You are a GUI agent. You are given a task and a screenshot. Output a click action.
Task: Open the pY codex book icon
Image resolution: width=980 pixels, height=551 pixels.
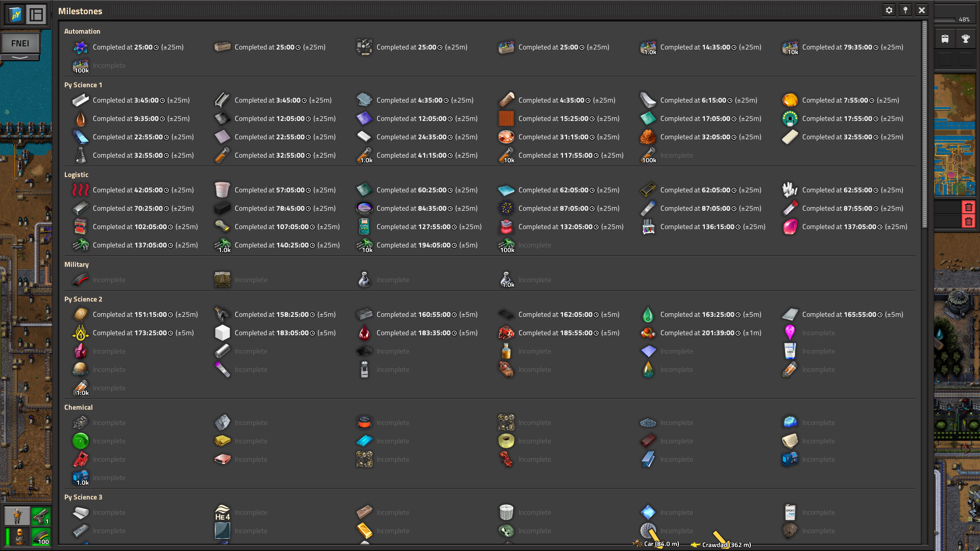(x=15, y=14)
